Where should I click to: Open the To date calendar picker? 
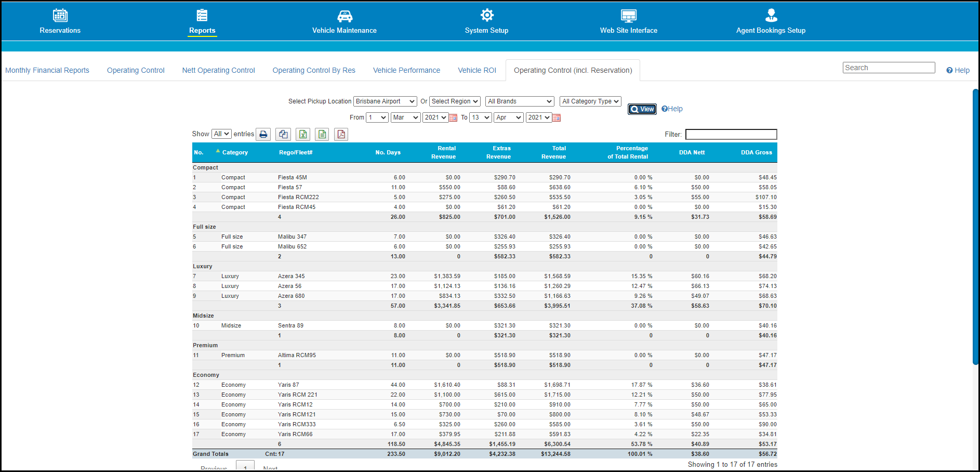coord(557,118)
